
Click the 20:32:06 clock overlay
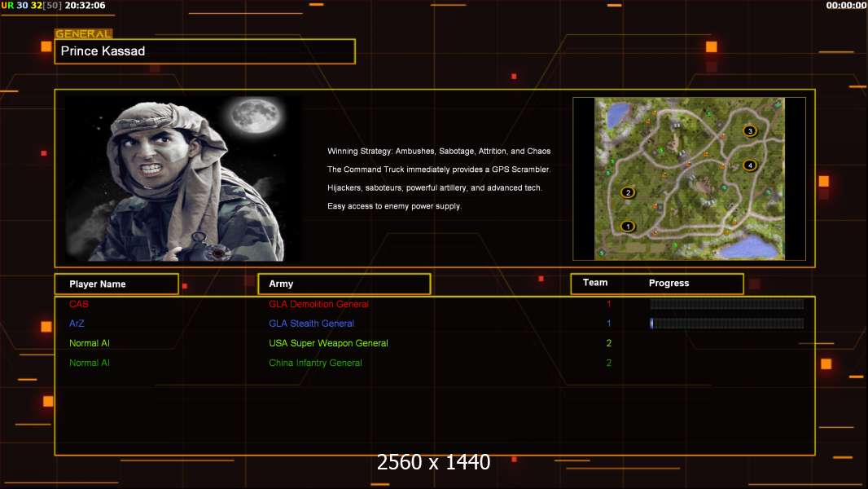tap(85, 6)
